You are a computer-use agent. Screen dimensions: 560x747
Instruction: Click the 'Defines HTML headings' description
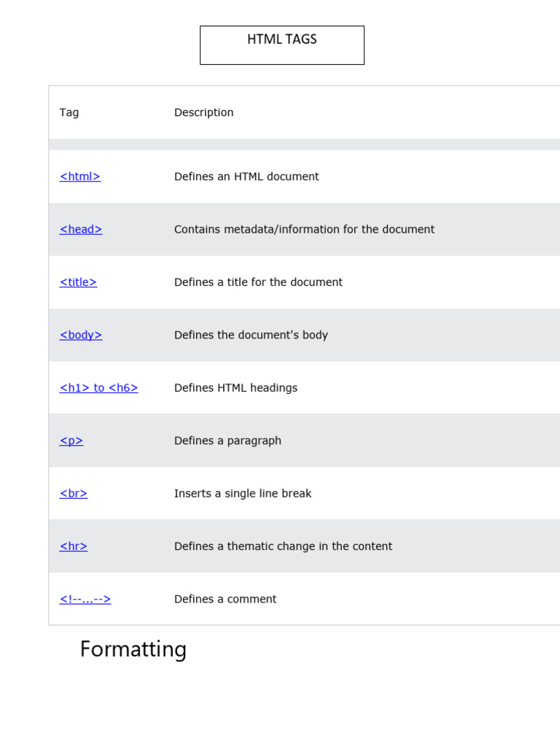tap(236, 388)
